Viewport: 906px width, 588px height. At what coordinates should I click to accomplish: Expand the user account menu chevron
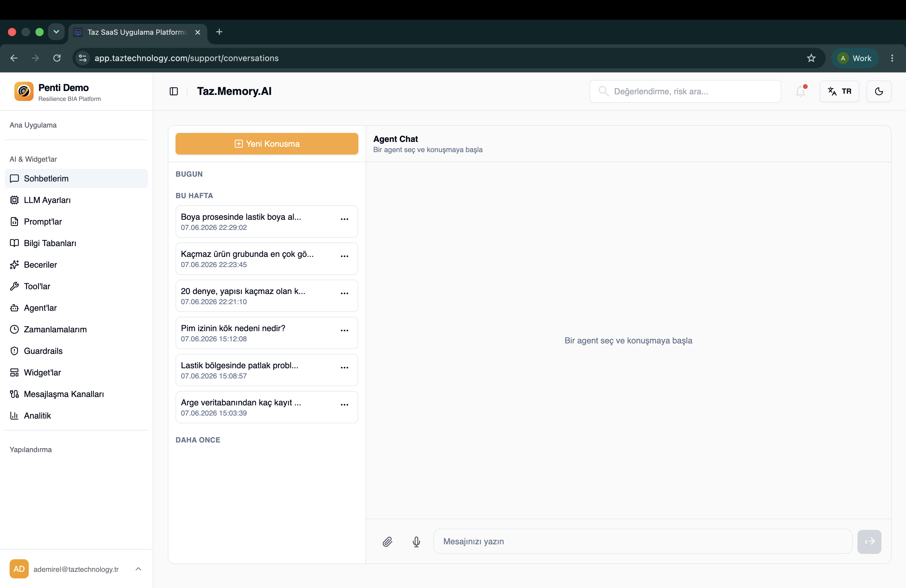click(x=138, y=569)
